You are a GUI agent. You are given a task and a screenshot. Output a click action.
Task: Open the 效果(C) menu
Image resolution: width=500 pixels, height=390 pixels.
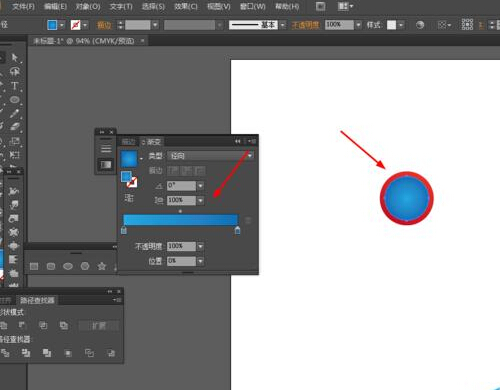186,6
